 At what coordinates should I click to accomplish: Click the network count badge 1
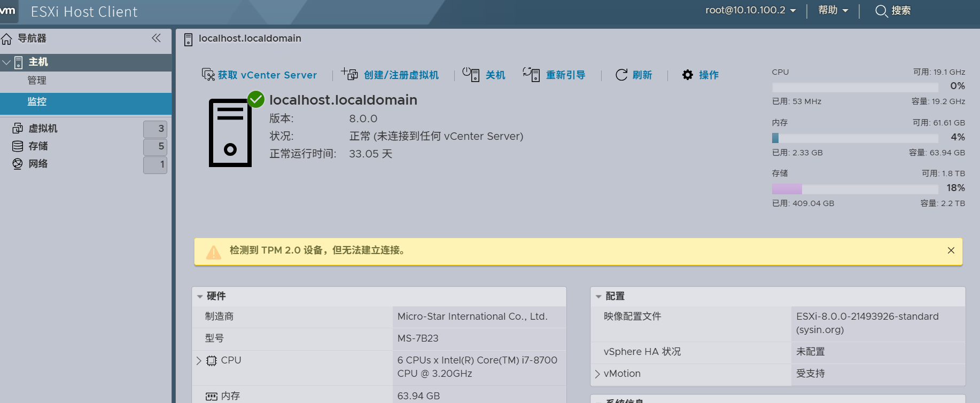(x=155, y=164)
